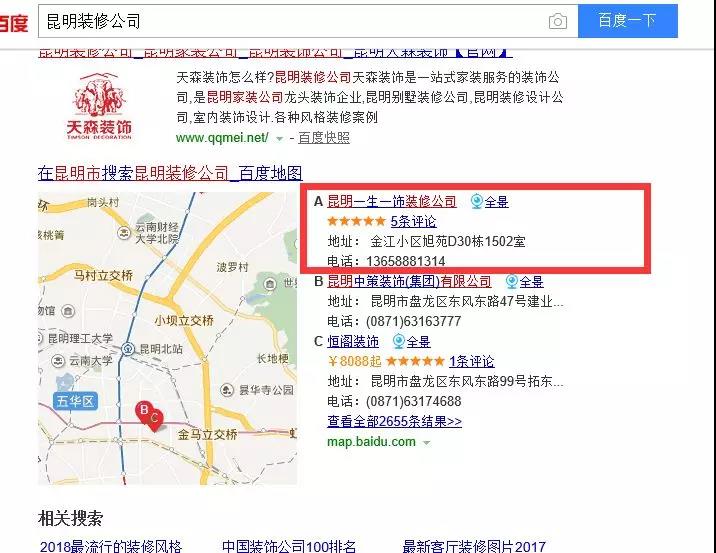Select the 昆明理工大学 label on the map
The height and width of the screenshot is (553, 716).
click(79, 338)
